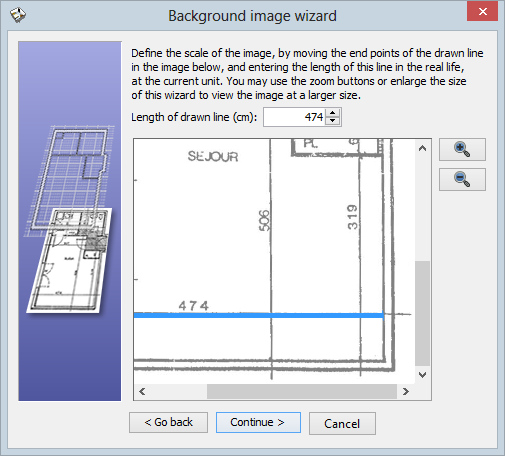The image size is (505, 456).
Task: Click the horizontal scrollbar thumb
Action: click(x=302, y=391)
